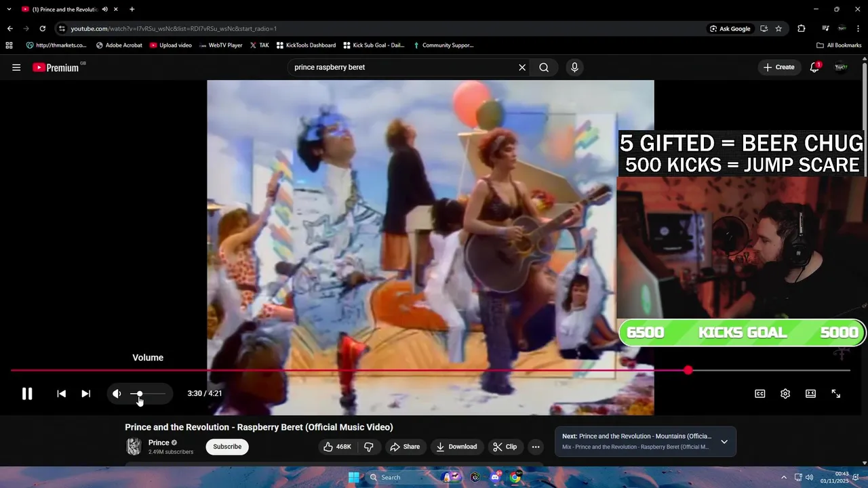Open YouTube notifications bell

point(814,67)
